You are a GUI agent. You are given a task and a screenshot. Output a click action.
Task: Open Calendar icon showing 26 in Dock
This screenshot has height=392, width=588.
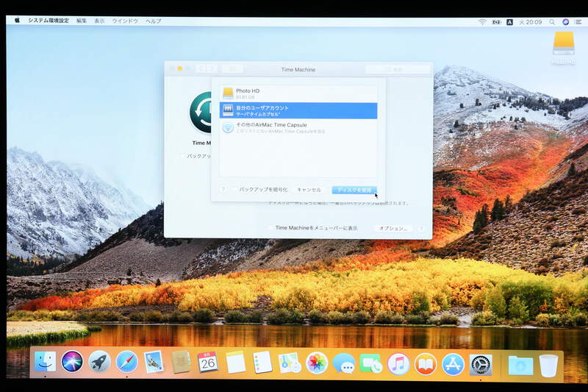click(208, 362)
